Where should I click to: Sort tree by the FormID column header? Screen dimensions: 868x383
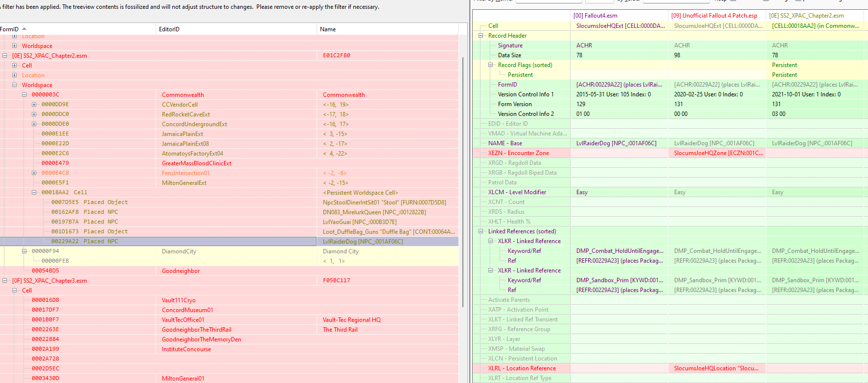[78, 29]
